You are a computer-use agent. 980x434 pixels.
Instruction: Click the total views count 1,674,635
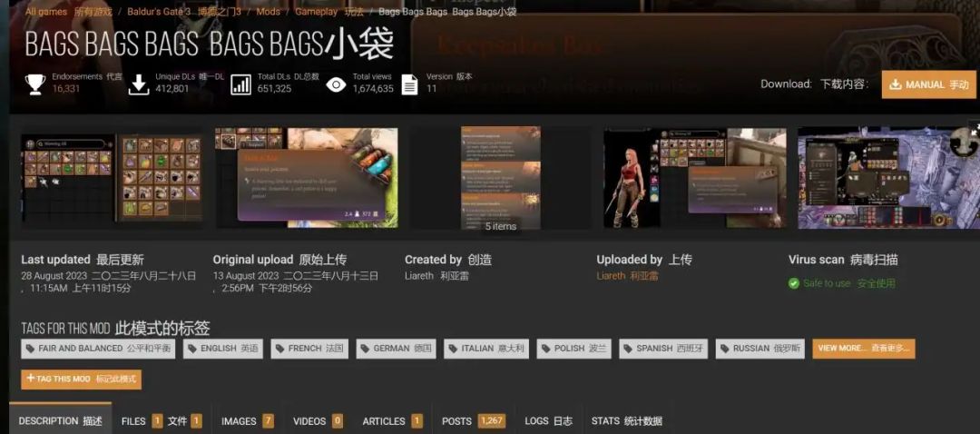(373, 89)
